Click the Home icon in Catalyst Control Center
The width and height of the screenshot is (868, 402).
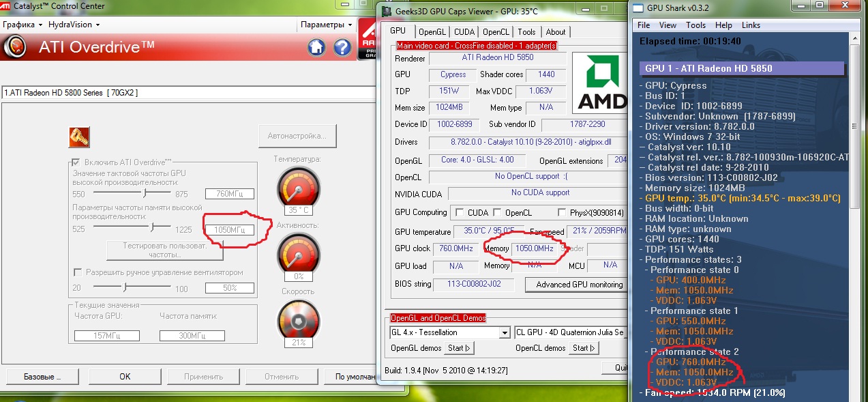(x=316, y=47)
